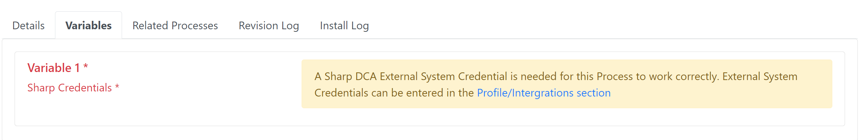This screenshot has width=868, height=140.
Task: View the Revision Log tab
Action: click(269, 26)
